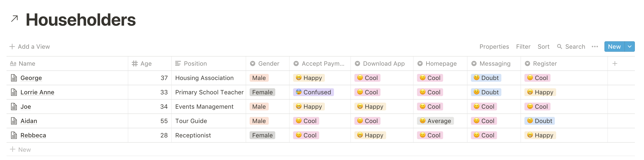Click the Age number column icon

[135, 63]
